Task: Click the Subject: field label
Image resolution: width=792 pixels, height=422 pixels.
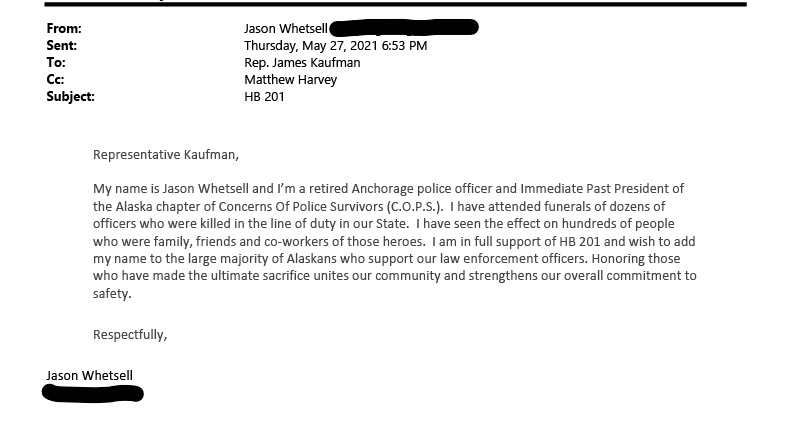Action: [x=70, y=97]
